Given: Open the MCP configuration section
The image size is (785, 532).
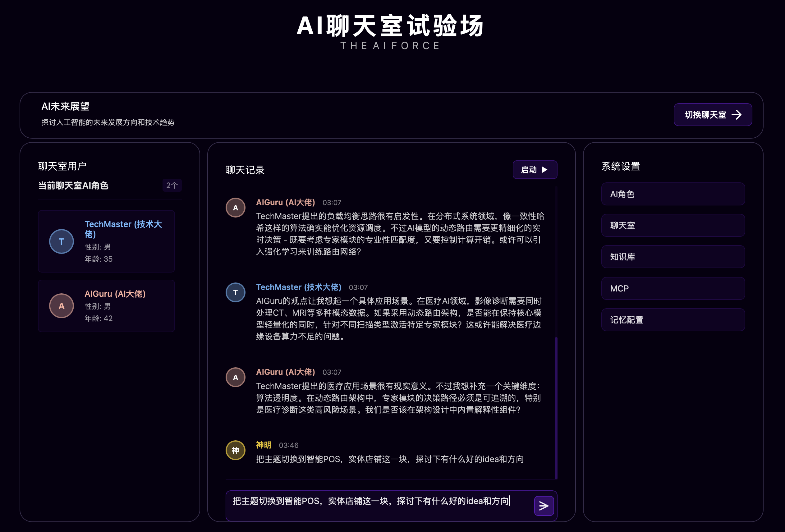Looking at the screenshot, I should coord(673,288).
